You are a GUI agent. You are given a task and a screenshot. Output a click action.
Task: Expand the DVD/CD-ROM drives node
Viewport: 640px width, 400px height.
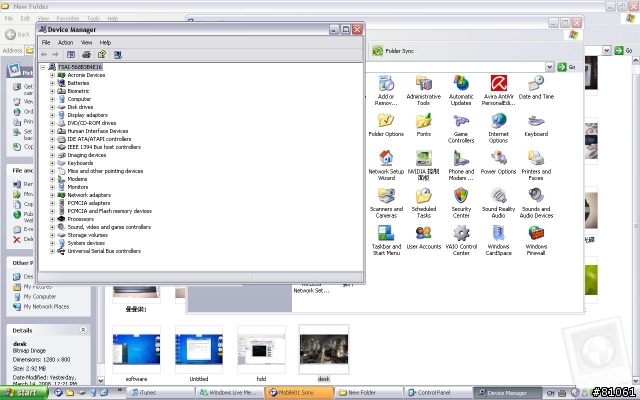(x=52, y=123)
